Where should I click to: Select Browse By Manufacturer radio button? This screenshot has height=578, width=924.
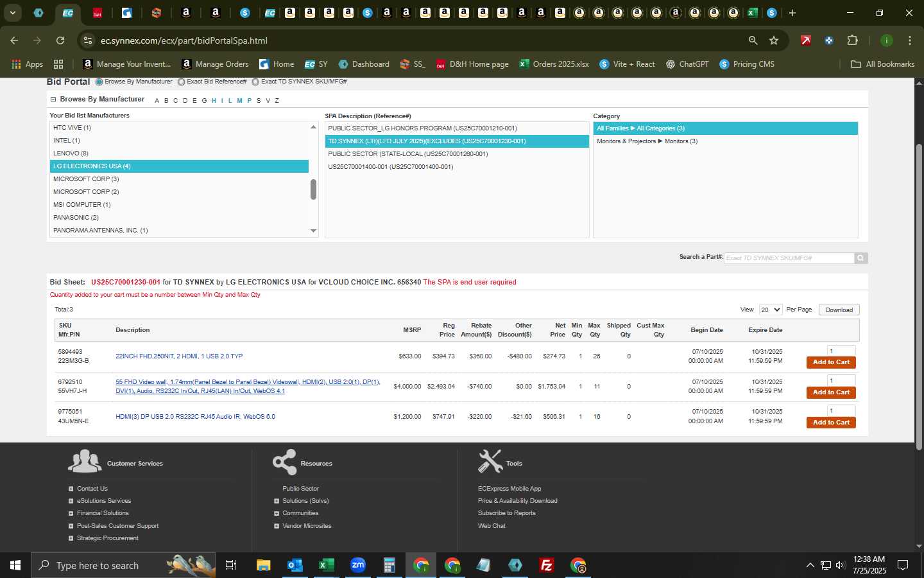tap(99, 82)
